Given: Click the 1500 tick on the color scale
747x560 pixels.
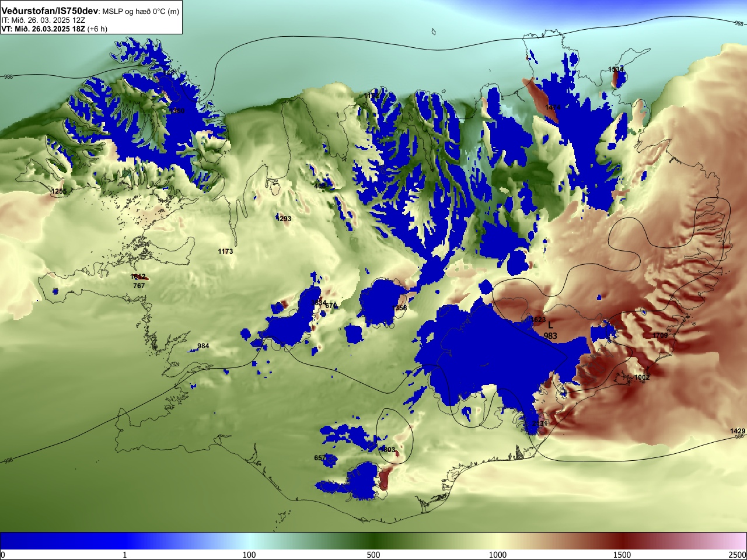Looking at the screenshot, I should (622, 555).
